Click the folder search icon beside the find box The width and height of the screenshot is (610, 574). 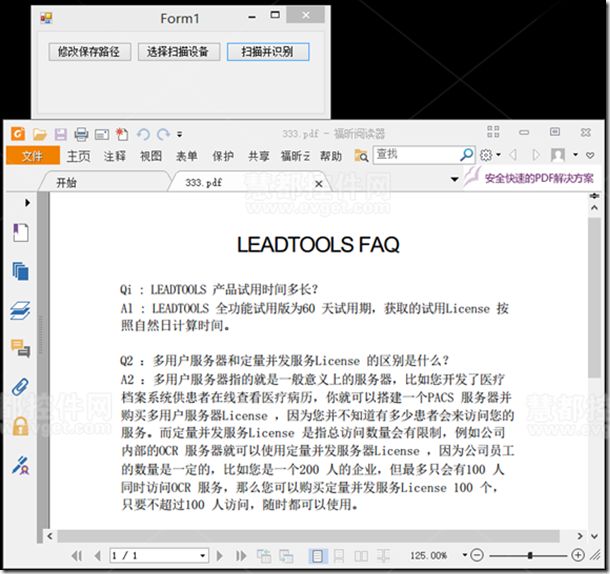(361, 156)
